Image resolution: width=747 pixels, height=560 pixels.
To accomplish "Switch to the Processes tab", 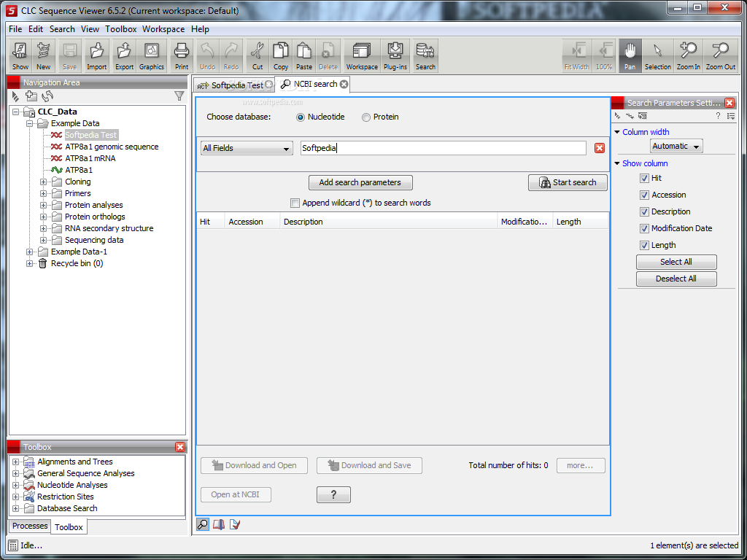I will (30, 526).
